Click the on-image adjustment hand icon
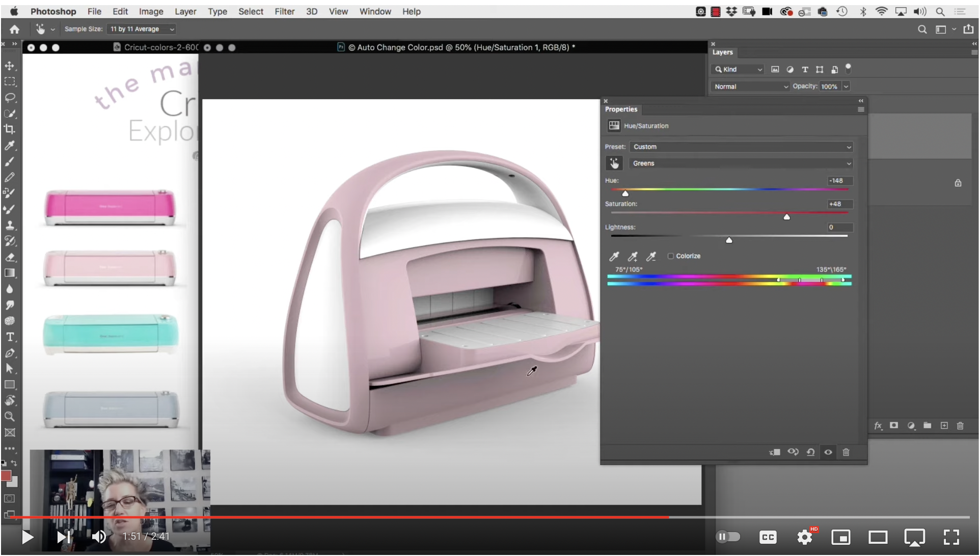 pyautogui.click(x=614, y=163)
